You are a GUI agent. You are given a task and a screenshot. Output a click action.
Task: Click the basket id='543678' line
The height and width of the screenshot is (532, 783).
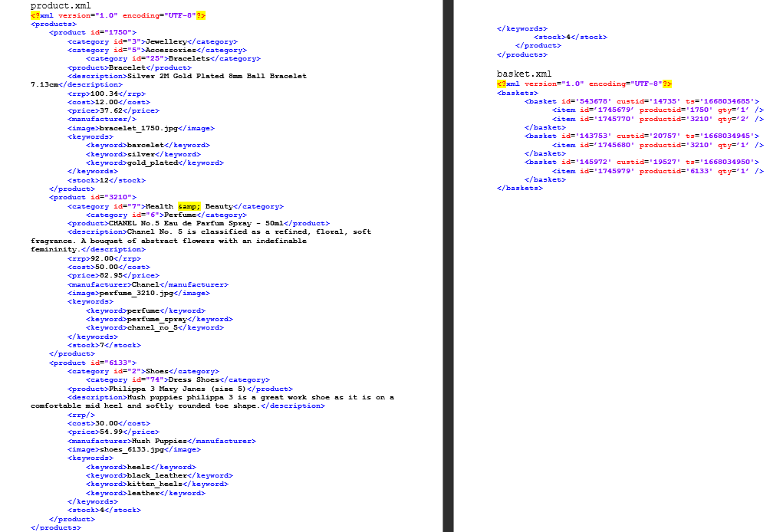[x=642, y=102]
